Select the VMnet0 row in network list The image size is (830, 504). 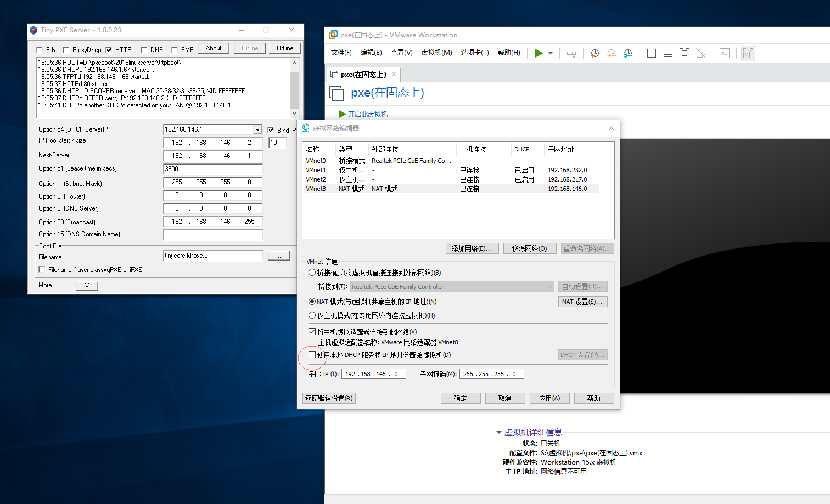click(451, 161)
